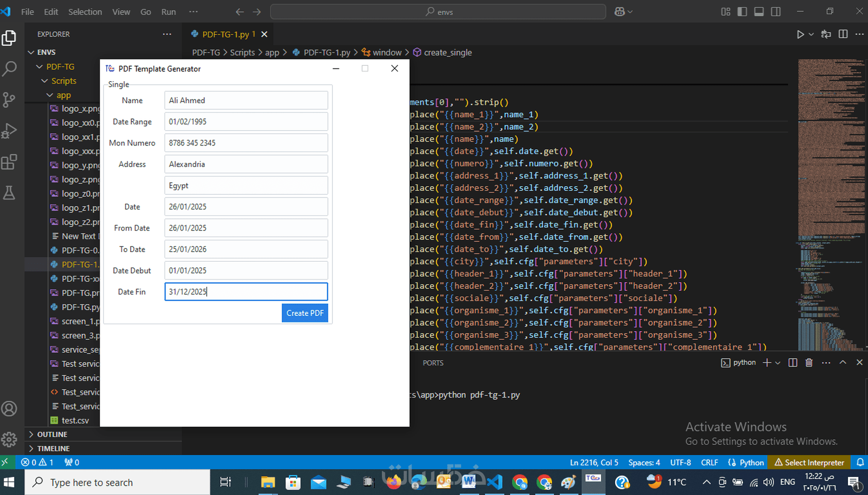The width and height of the screenshot is (868, 495).
Task: Open the Source Control view
Action: (9, 100)
